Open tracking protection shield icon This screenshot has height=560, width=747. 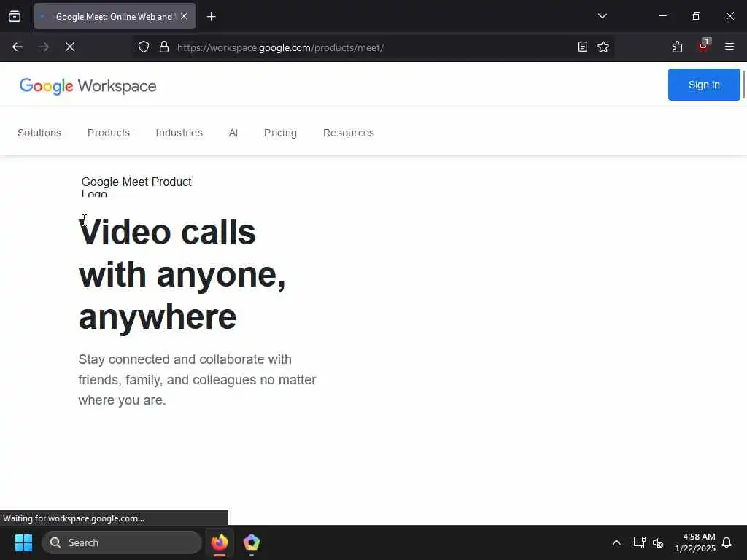[144, 47]
